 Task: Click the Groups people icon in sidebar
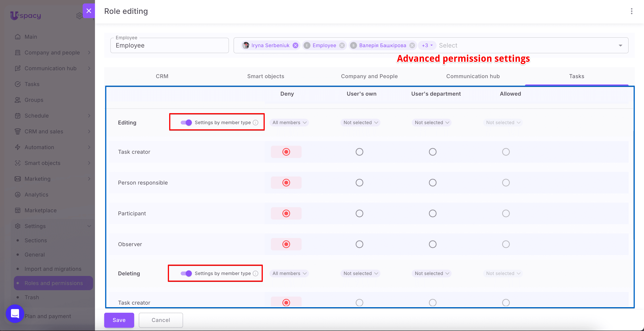[17, 100]
